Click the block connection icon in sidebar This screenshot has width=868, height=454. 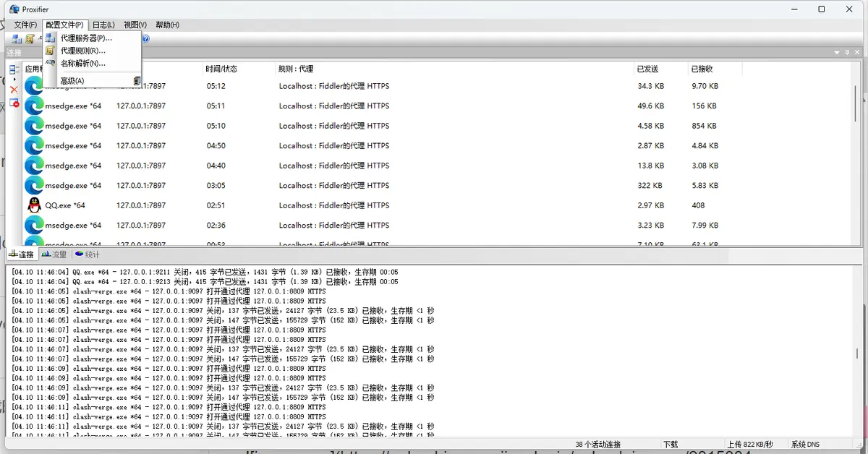(x=14, y=103)
